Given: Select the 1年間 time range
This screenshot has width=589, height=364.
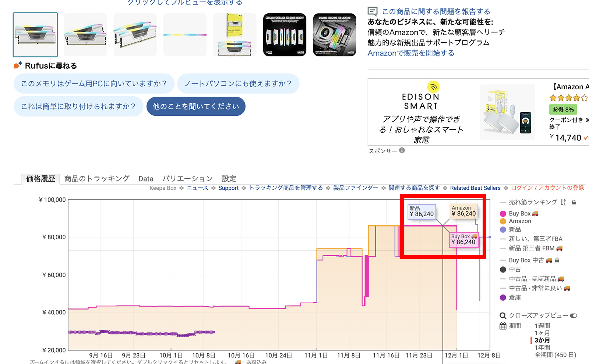Looking at the screenshot, I should pyautogui.click(x=542, y=347).
